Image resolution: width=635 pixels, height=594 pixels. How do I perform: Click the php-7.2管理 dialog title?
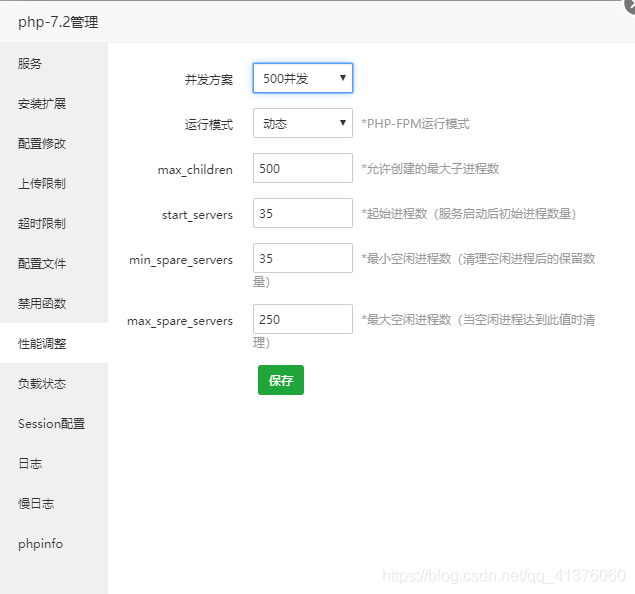[x=58, y=22]
